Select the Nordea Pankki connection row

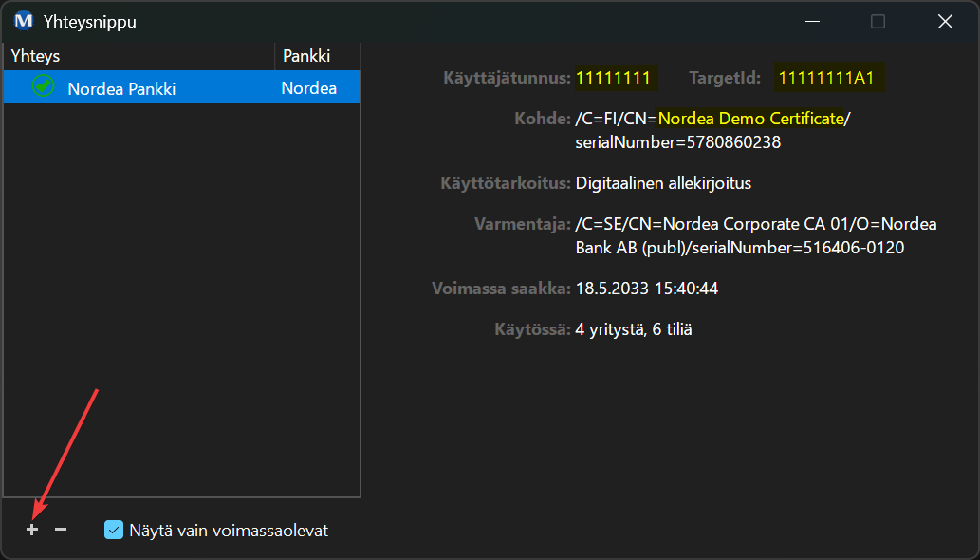click(181, 87)
